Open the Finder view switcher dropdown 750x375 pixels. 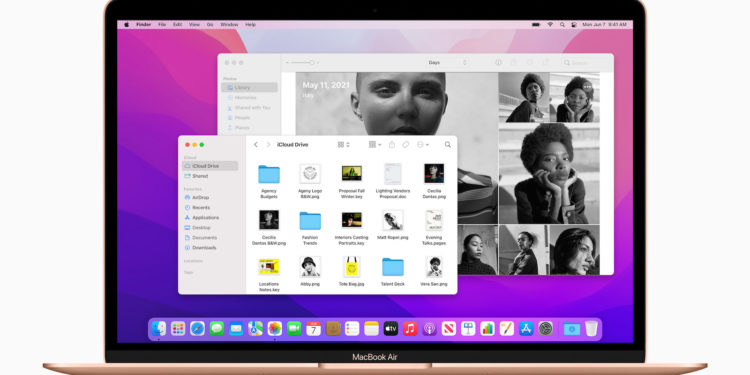point(343,144)
